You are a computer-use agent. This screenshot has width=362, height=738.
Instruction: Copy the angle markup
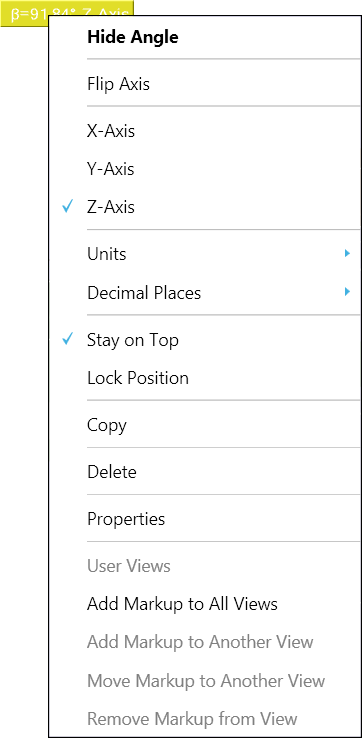coord(205,425)
